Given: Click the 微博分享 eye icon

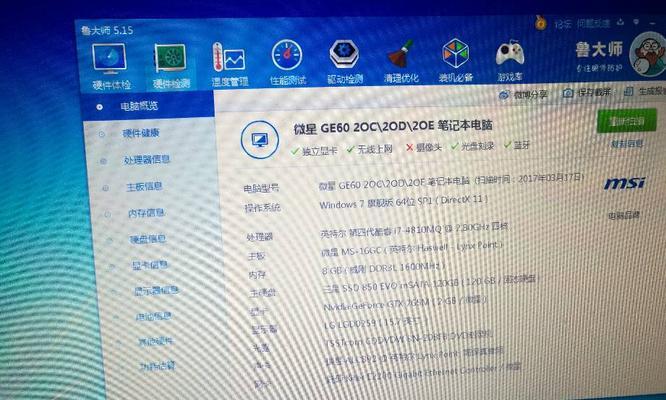Looking at the screenshot, I should 504,95.
